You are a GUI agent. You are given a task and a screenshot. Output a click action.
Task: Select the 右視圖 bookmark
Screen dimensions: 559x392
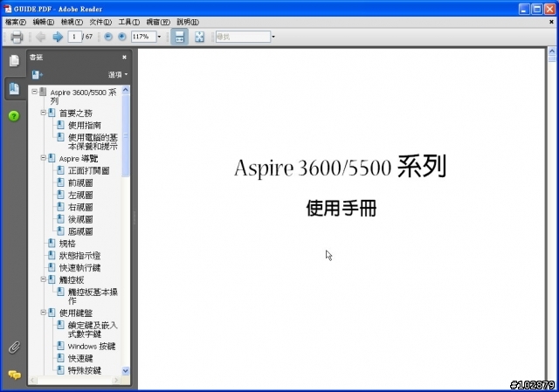[80, 207]
